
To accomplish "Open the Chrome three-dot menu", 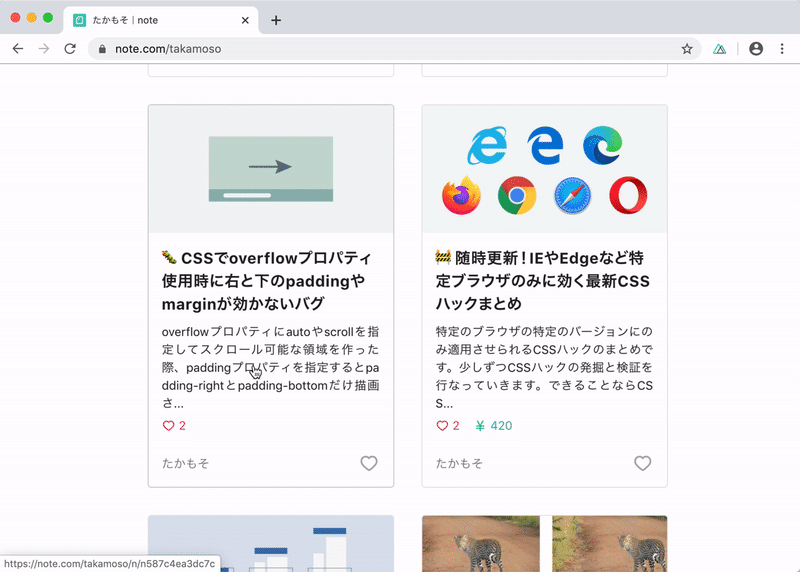I will tap(782, 48).
